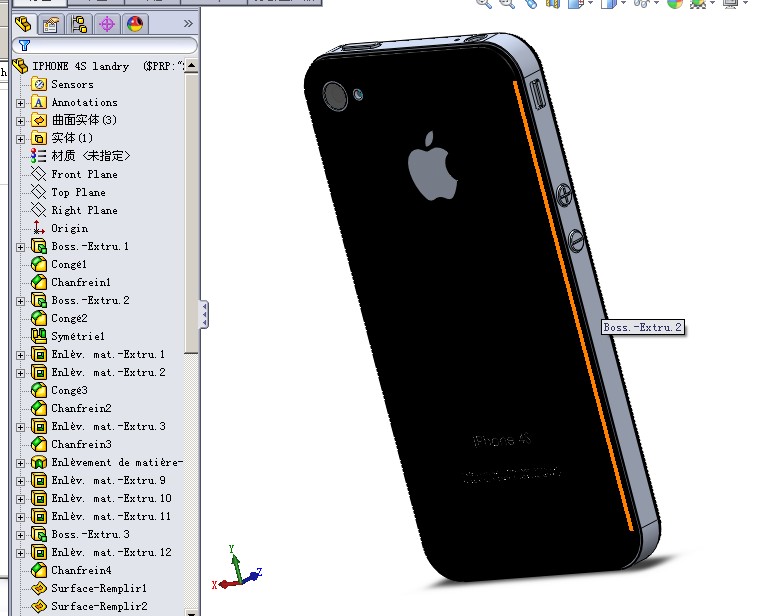The image size is (783, 616).
Task: Select the Enlèv. mat.-Extru.11 label
Action: pos(111,516)
